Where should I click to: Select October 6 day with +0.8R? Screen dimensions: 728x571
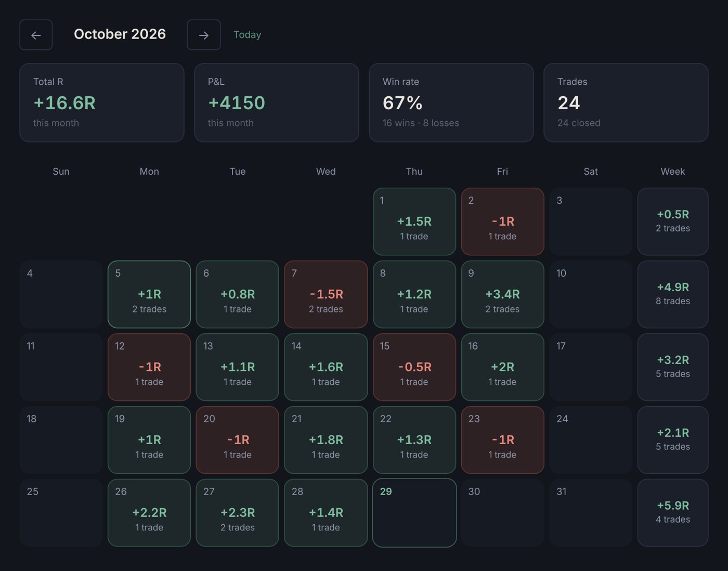[238, 294]
